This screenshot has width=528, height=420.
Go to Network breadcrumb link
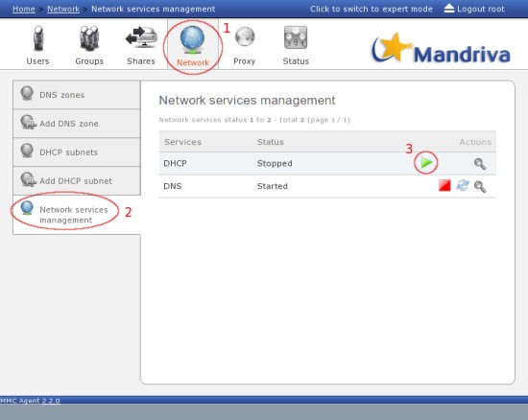pyautogui.click(x=63, y=9)
